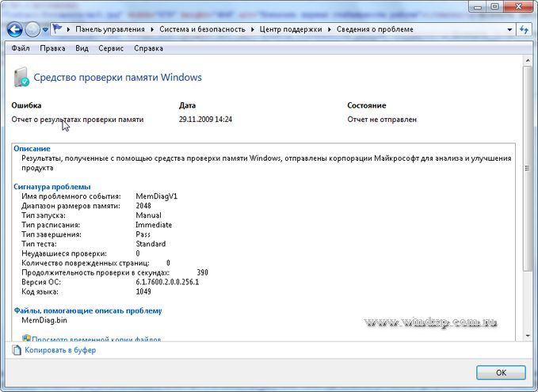Viewport: 538px width, 392px height.
Task: Click the copy-to-clipboard page icon
Action: point(17,350)
